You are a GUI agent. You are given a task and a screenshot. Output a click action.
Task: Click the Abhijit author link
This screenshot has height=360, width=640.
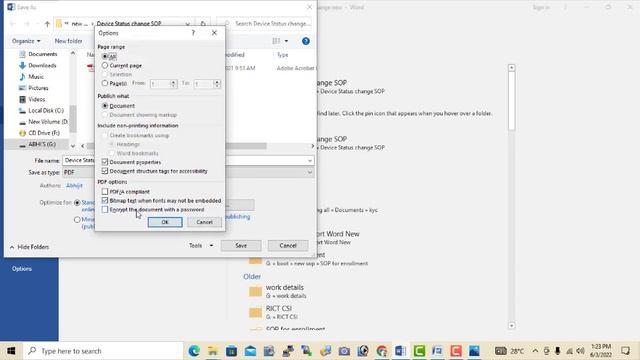point(74,185)
